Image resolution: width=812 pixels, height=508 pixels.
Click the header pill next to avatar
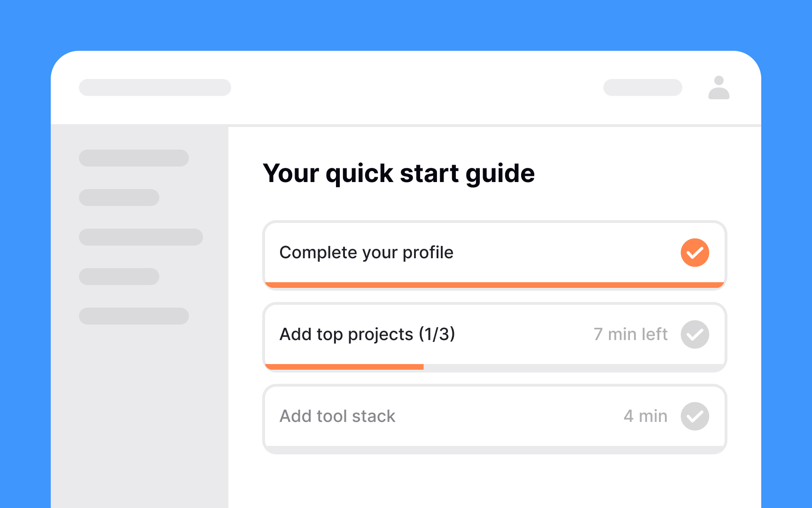pos(643,87)
